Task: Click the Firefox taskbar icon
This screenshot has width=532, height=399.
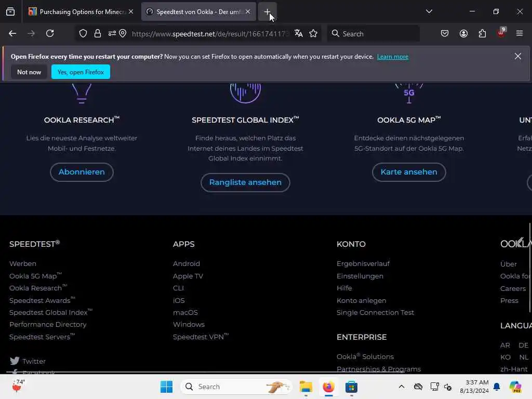Action: [328, 387]
